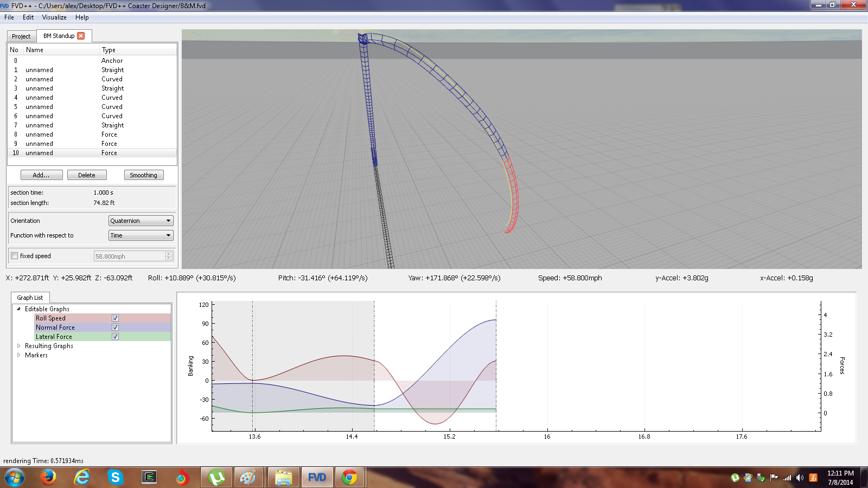
Task: Enable the fixed speed checkbox
Action: click(15, 256)
